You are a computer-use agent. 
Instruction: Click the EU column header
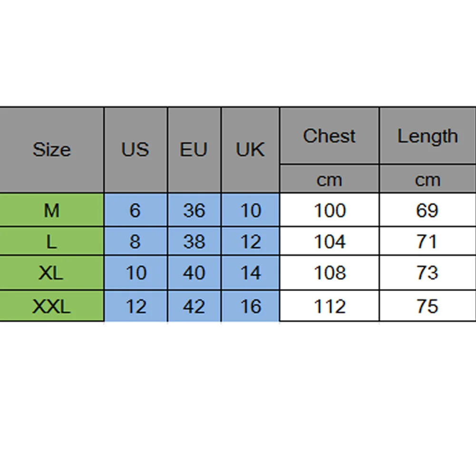click(x=194, y=150)
